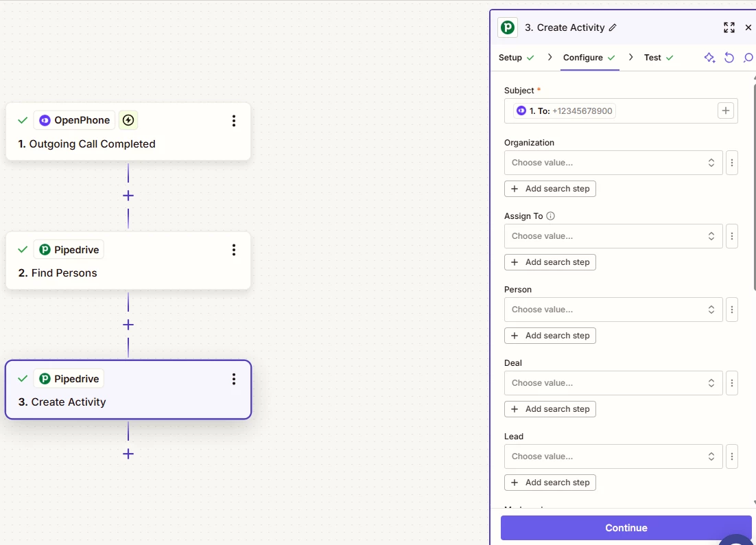Click the panel vertical scrollbar
The image size is (756, 545).
tap(755, 188)
